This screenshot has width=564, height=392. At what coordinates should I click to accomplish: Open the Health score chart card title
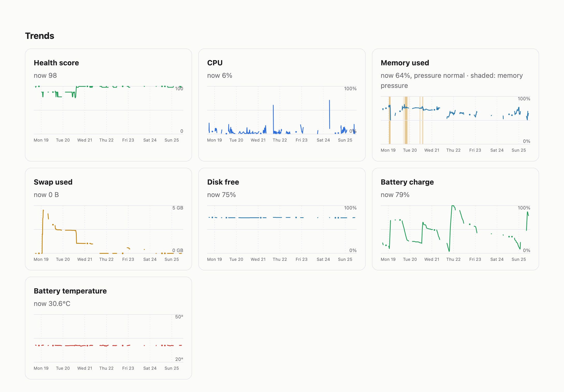[x=56, y=63]
